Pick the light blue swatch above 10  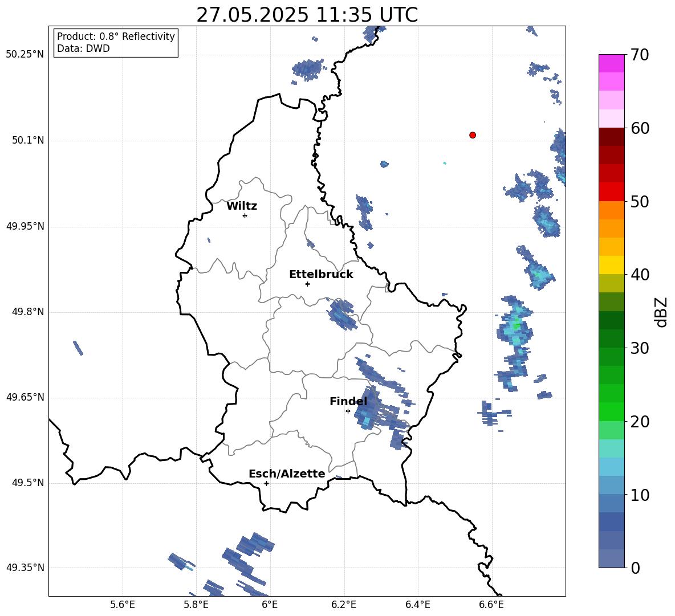611,485
